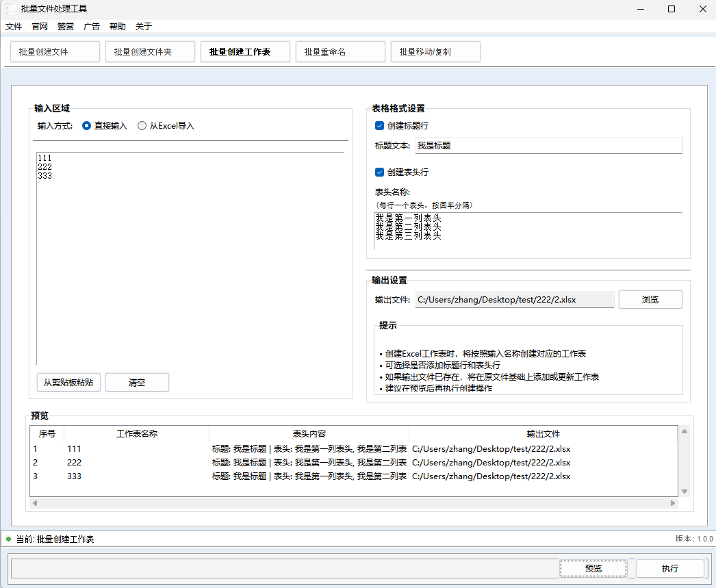The height and width of the screenshot is (588, 716).
Task: Clear the input with 清空 button
Action: click(x=137, y=382)
